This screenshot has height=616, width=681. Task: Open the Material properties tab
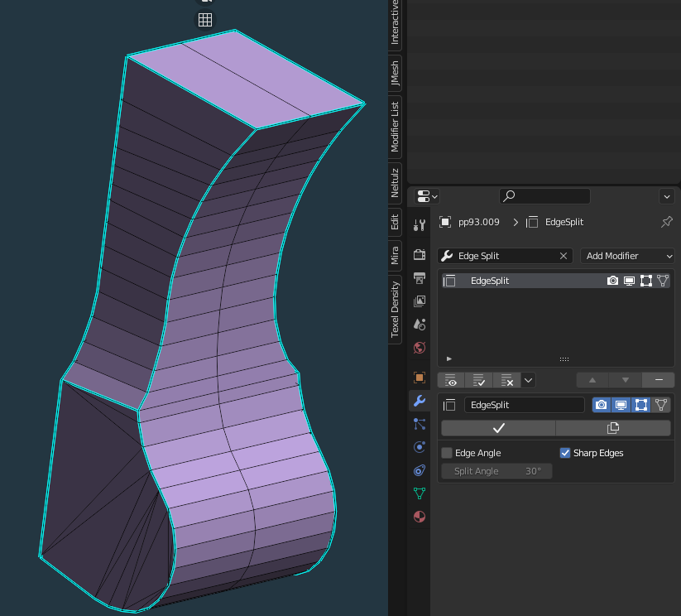pos(420,517)
